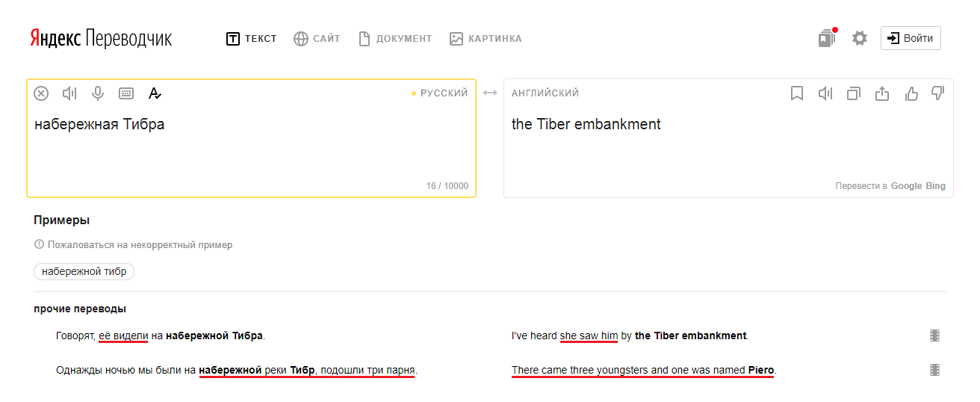This screenshot has height=402, width=980.
Task: Listen to the Russian source text
Action: pyautogui.click(x=69, y=93)
